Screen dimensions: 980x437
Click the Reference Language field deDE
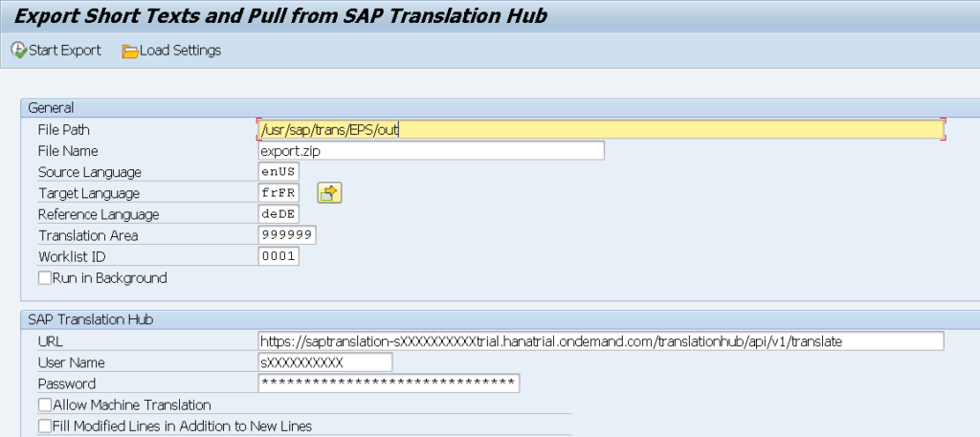[278, 214]
